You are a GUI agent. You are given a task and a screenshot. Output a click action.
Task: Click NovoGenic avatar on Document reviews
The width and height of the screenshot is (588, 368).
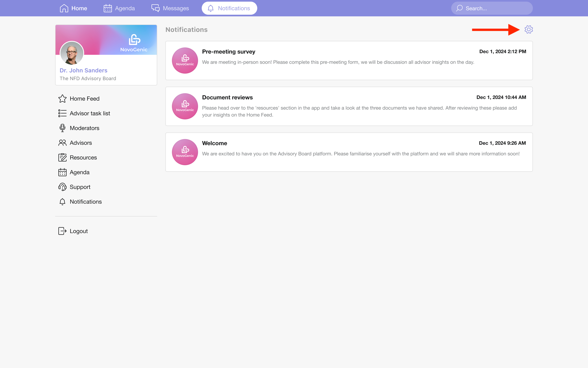pyautogui.click(x=185, y=106)
